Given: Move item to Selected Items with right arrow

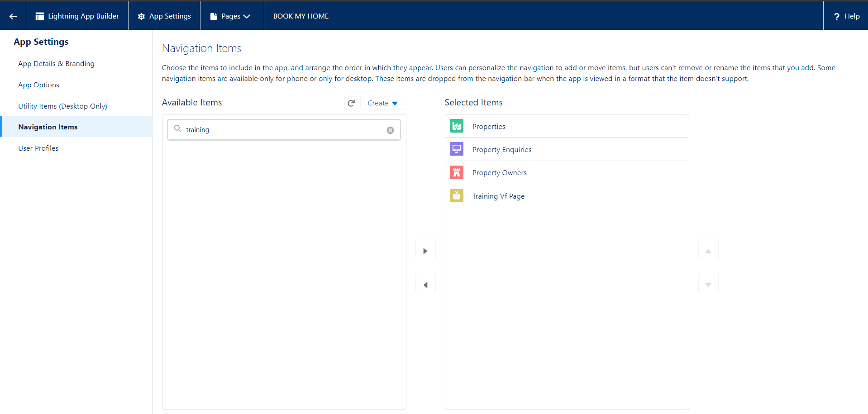Looking at the screenshot, I should pos(425,251).
